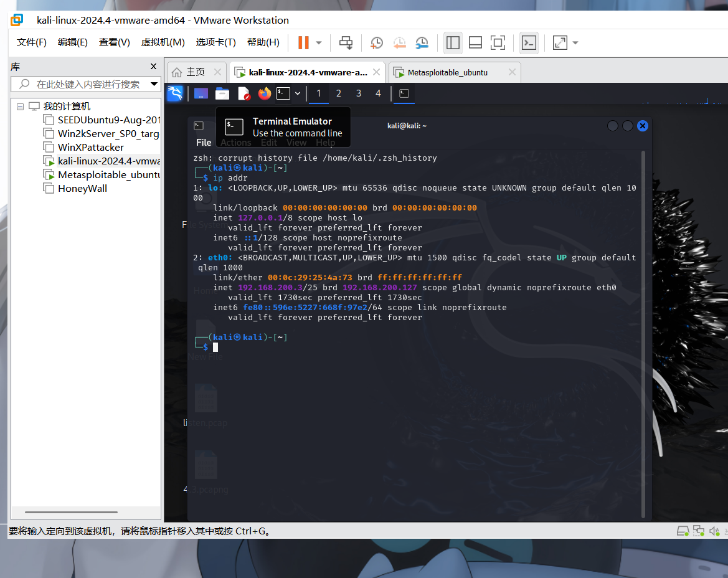
Task: Launch Terminal Emulator from Kali panel
Action: click(283, 93)
